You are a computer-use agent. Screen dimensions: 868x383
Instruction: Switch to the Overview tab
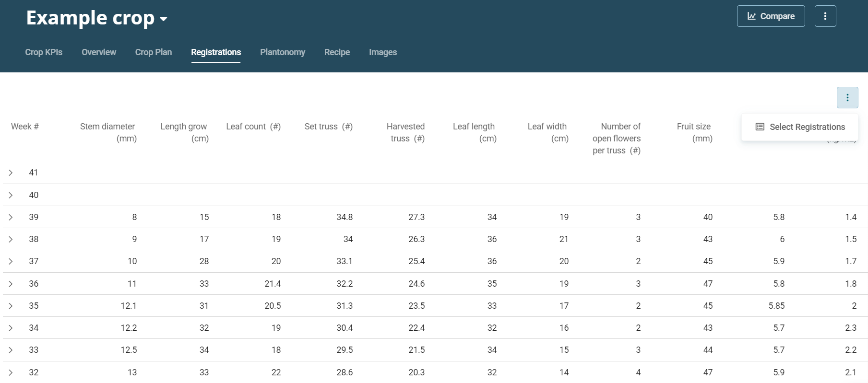pyautogui.click(x=99, y=52)
